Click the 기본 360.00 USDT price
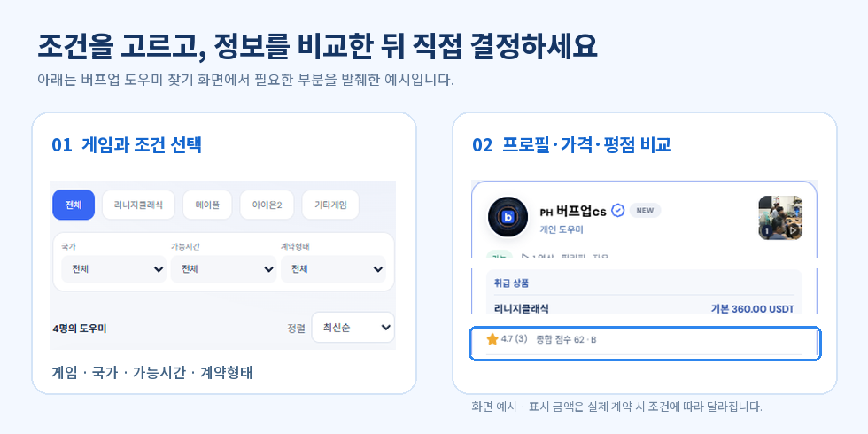This screenshot has height=434, width=868. coord(752,308)
